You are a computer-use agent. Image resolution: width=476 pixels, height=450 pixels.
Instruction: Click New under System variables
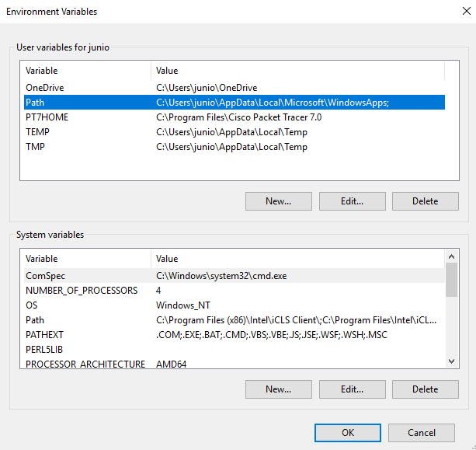point(278,389)
